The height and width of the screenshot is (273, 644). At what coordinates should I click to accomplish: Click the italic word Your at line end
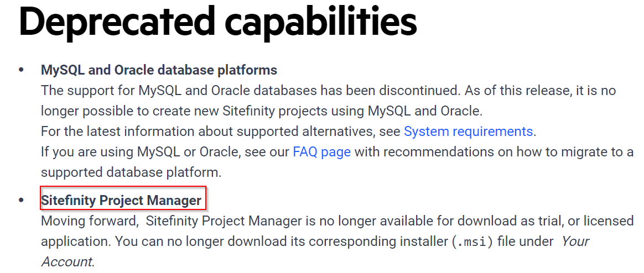[575, 242]
